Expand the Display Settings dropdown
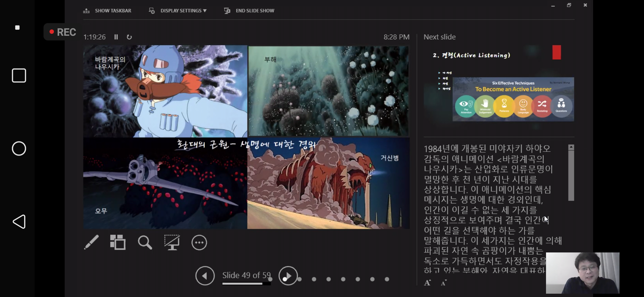The width and height of the screenshot is (644, 297). point(183,11)
